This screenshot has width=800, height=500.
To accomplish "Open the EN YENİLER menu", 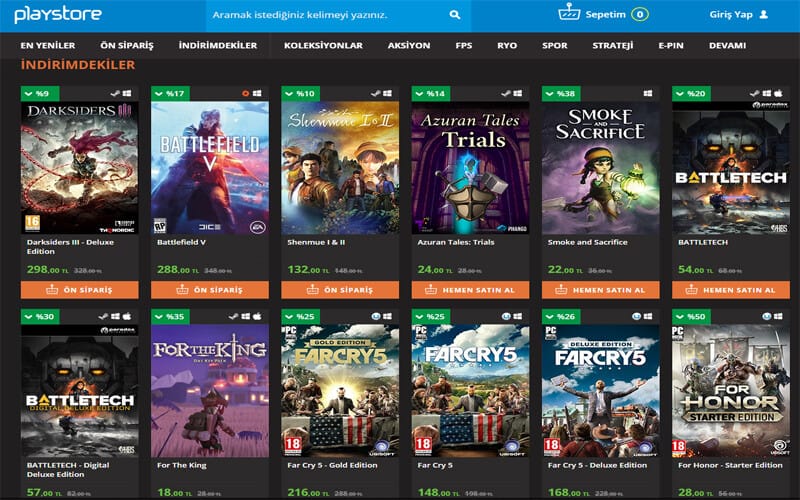I will pyautogui.click(x=47, y=45).
